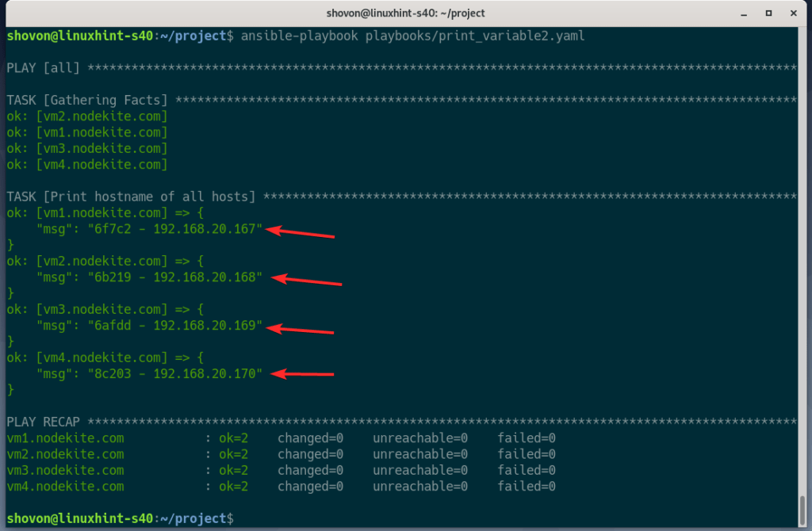Click 'ok: [vm4.nodekite.com]' under Gathering Facts
Screen dimensions: 812x531
point(87,165)
